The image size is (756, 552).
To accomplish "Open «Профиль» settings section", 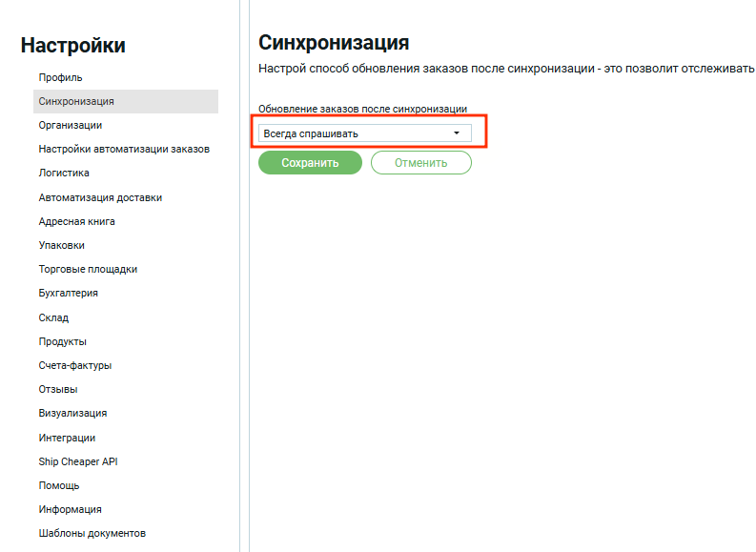I will click(60, 77).
